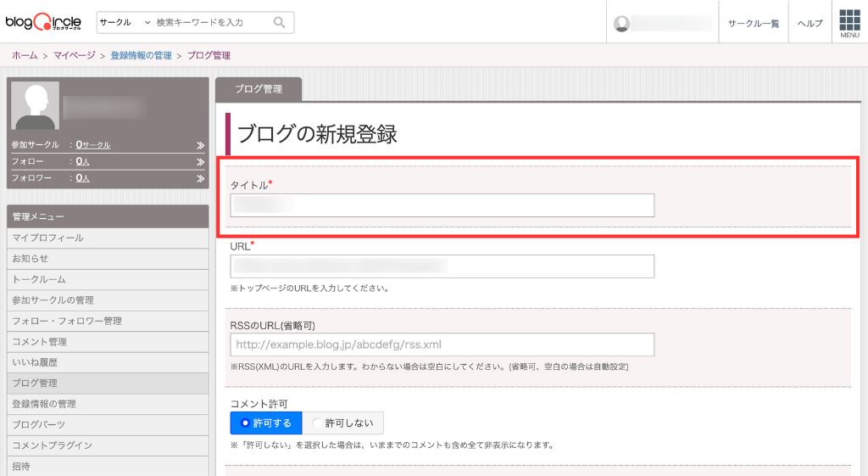Click the URL input field
The width and height of the screenshot is (868, 476).
click(x=442, y=266)
